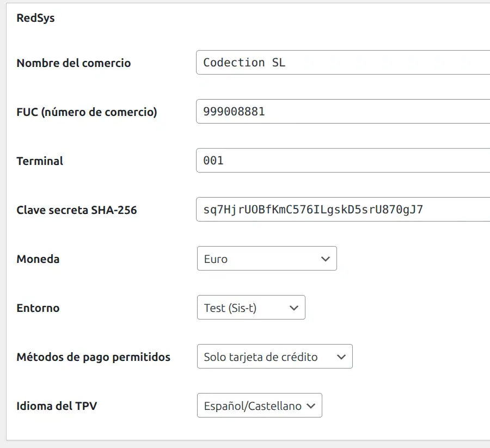
Task: Click the Nombre del comercio input field
Action: pyautogui.click(x=343, y=63)
